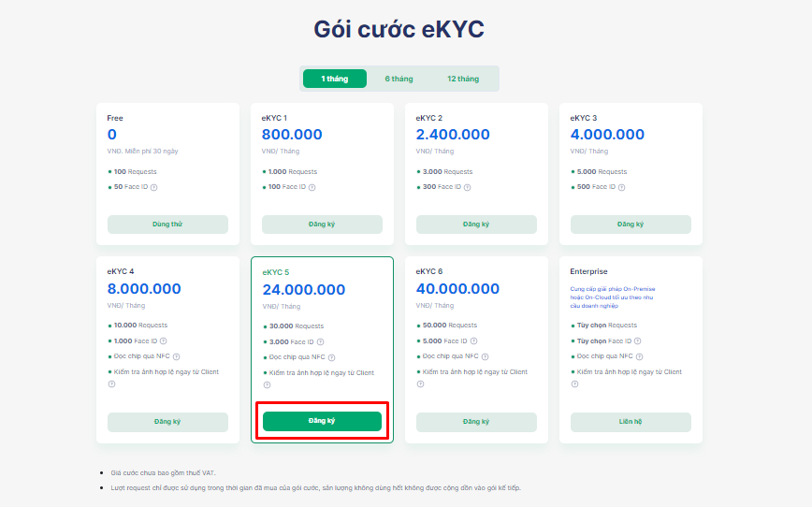Open NFC chip info icon in Enterprise plan
Viewport: 812px width, 507px height.
coord(639,356)
